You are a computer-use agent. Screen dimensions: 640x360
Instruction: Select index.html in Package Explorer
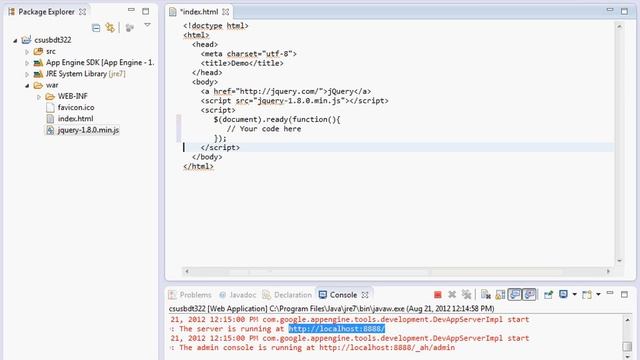76,119
